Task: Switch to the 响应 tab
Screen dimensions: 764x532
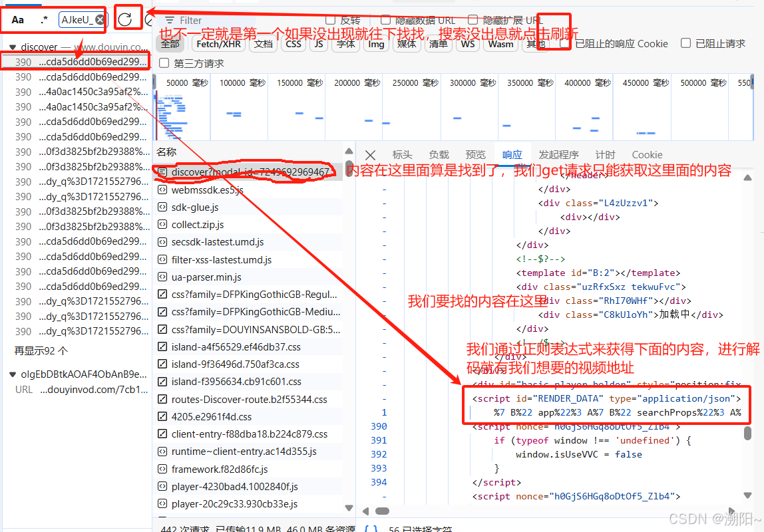Action: (x=512, y=155)
